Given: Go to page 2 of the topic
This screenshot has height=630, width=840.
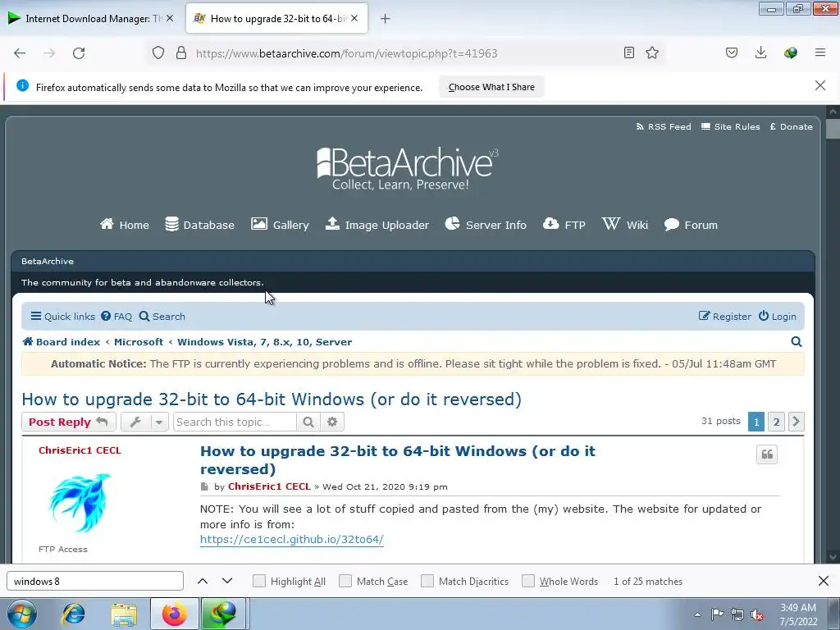Looking at the screenshot, I should tap(776, 422).
